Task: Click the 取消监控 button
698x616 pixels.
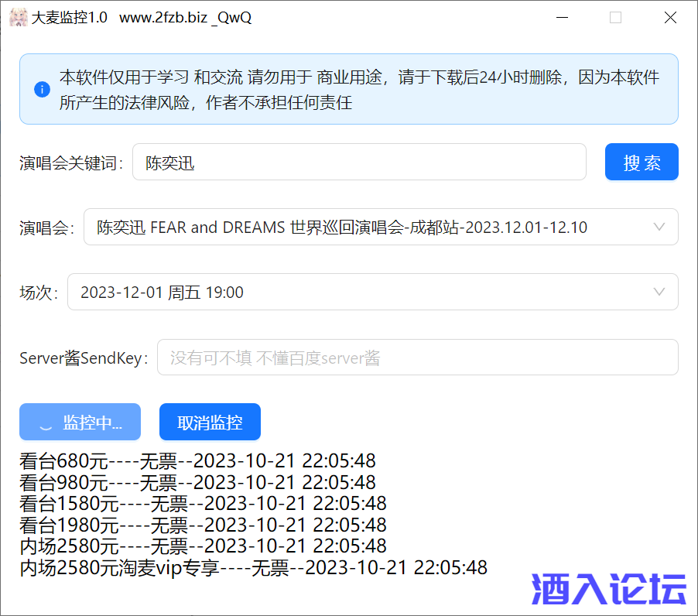Action: coord(210,423)
